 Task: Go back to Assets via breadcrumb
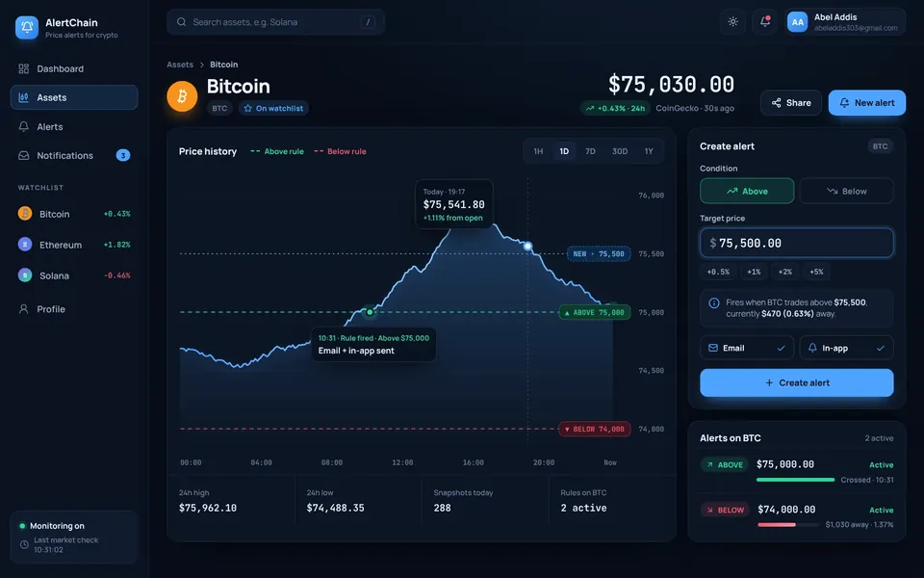(180, 65)
